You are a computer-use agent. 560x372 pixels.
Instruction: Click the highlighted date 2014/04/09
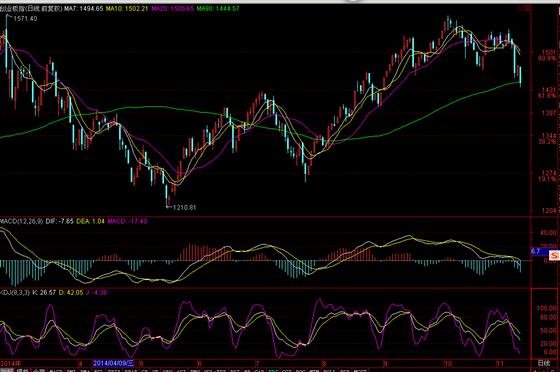tap(114, 363)
